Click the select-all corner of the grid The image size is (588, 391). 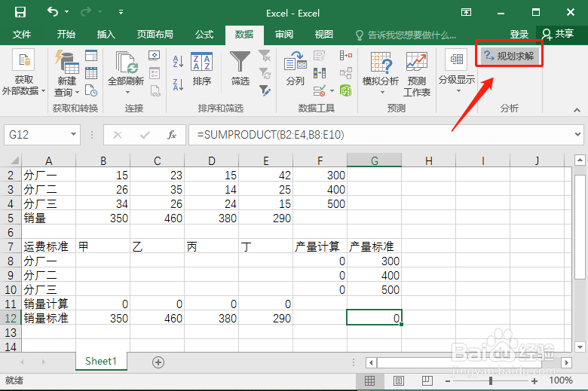point(14,160)
